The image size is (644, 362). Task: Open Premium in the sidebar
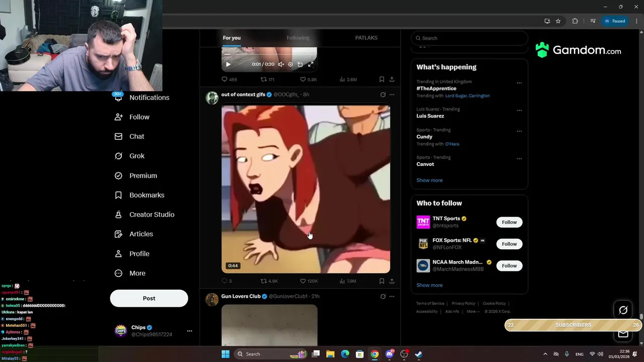click(x=136, y=175)
